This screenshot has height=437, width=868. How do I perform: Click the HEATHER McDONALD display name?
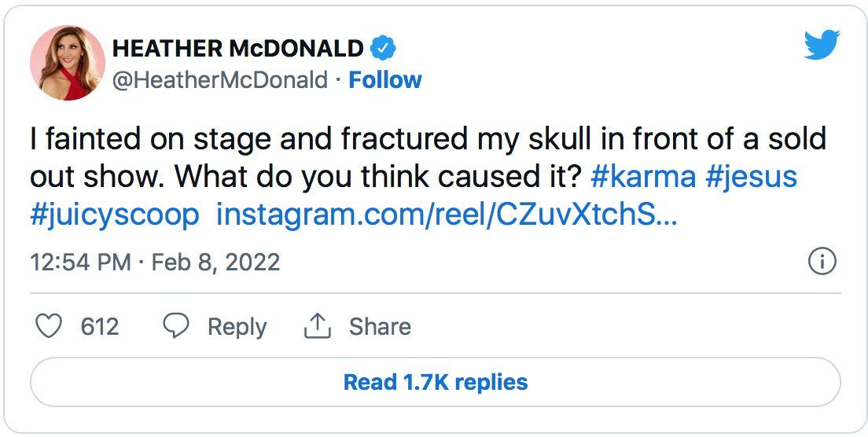point(237,49)
